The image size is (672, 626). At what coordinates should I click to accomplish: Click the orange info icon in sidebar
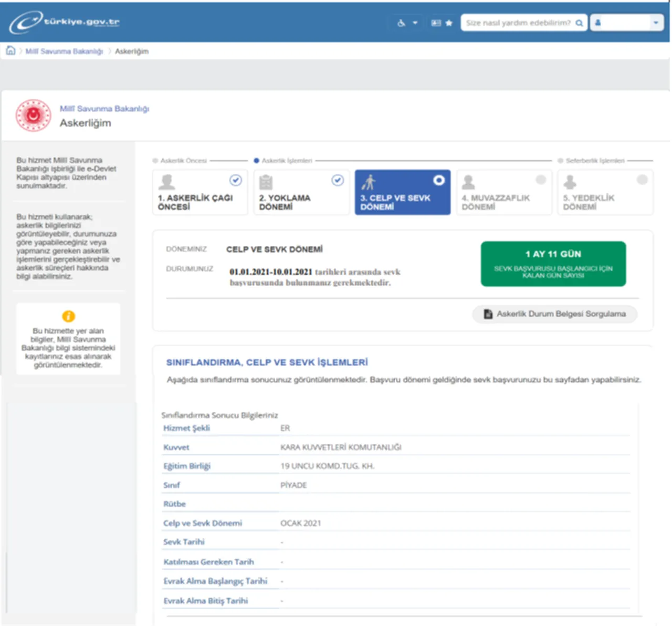point(68,316)
